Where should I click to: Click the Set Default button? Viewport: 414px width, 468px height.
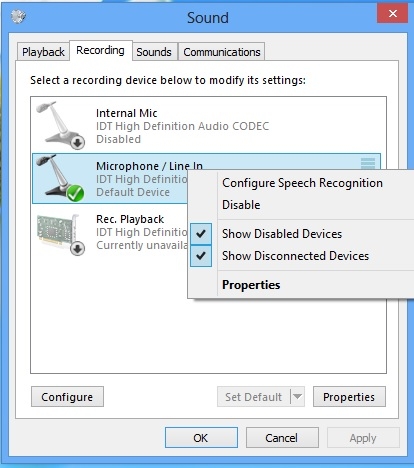click(253, 397)
